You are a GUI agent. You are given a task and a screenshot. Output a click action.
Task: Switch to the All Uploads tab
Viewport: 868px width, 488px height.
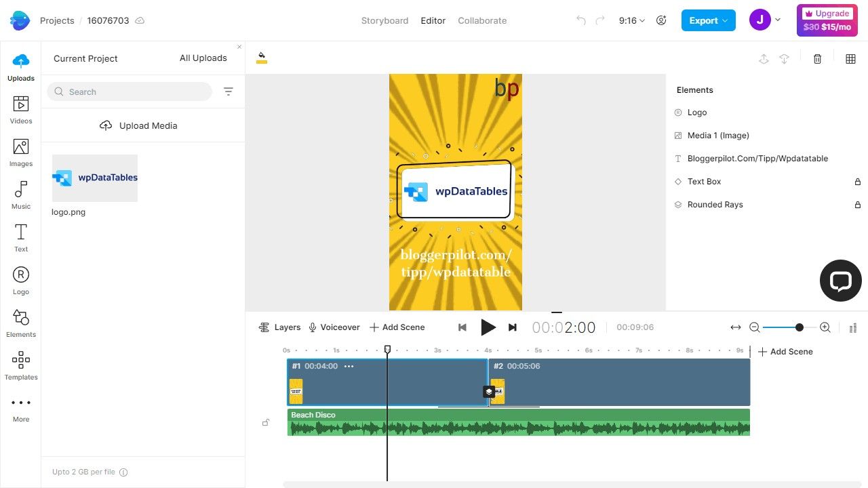point(203,58)
